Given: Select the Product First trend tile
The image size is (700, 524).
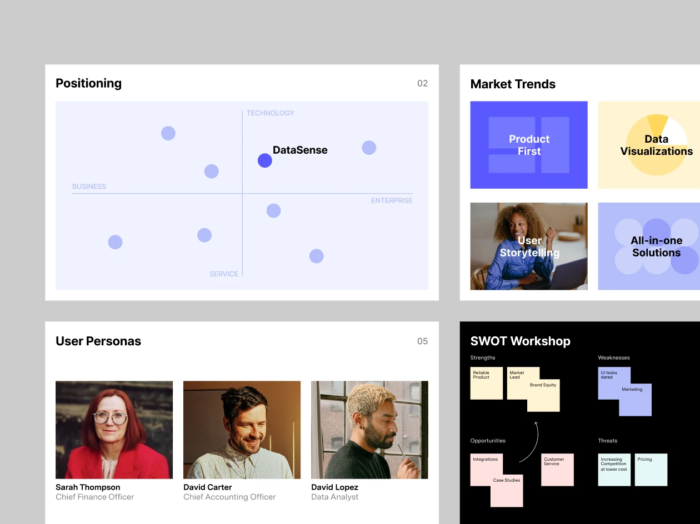Looking at the screenshot, I should click(529, 145).
